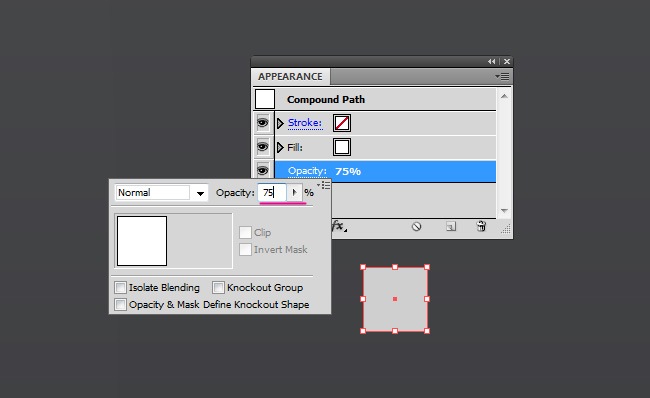Close the Appearance panel
Viewport: 650px width, 398px height.
tap(507, 61)
